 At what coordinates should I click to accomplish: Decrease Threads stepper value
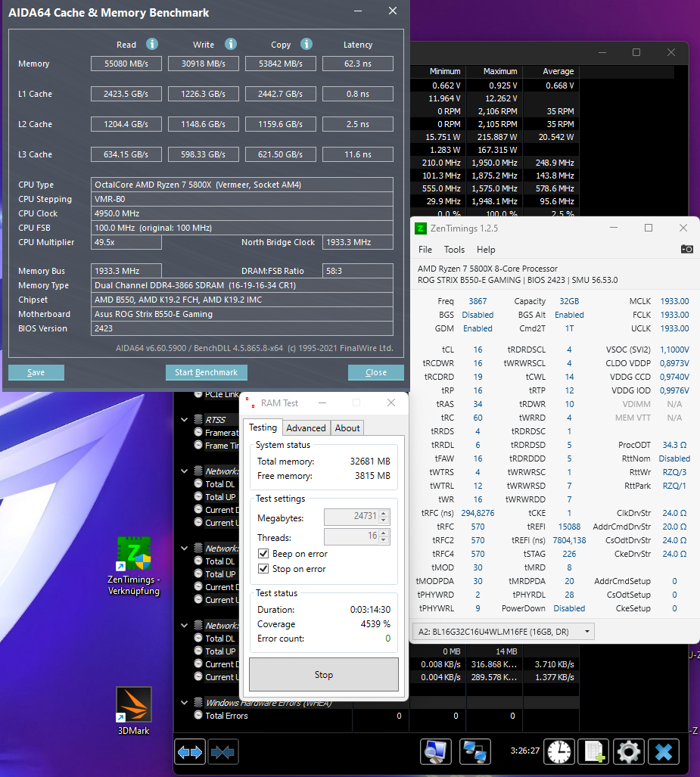pos(384,539)
